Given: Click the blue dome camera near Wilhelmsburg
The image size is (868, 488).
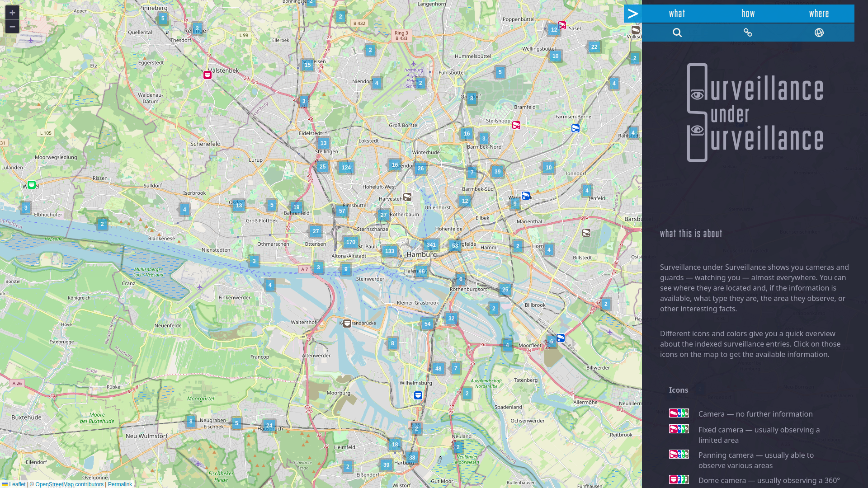Looking at the screenshot, I should coord(418,395).
